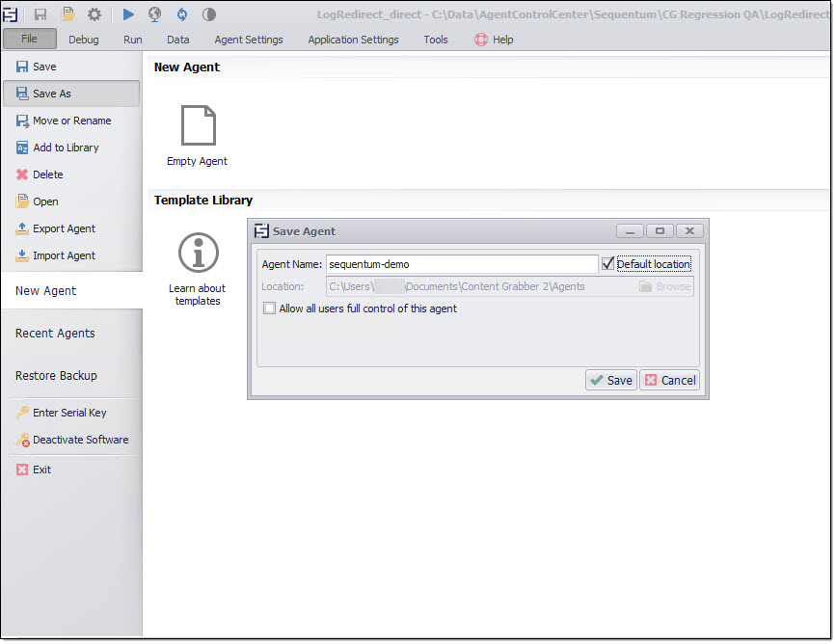Select Add to Library in File sidebar
The width and height of the screenshot is (836, 644).
(66, 148)
